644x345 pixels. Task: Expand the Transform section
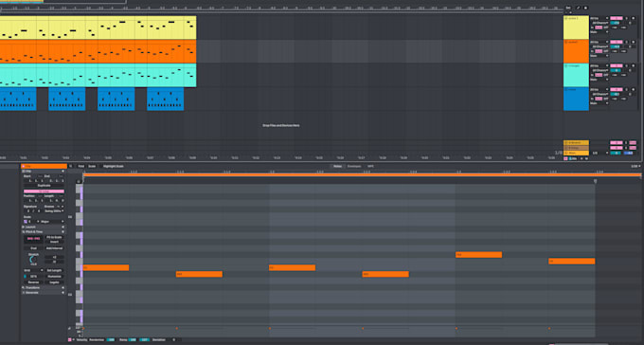pos(63,287)
